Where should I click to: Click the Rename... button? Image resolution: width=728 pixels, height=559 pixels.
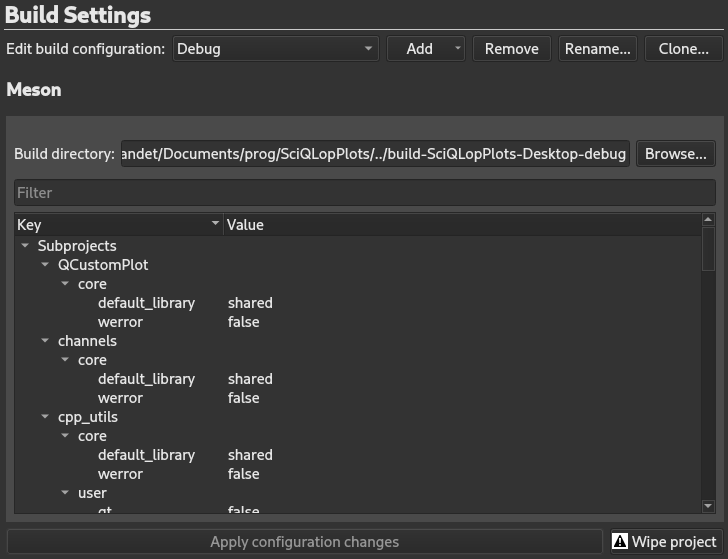597,48
